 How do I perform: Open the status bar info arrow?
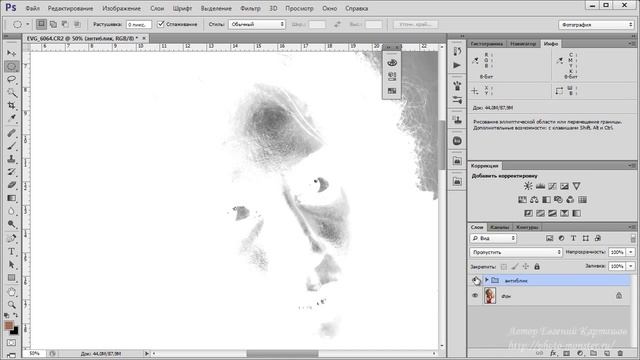pos(147,353)
